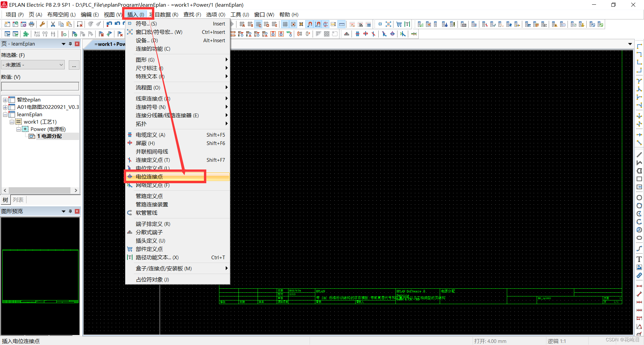Select grid A toolbar icon
Screen dimensions: 644x345
pyautogui.click(x=242, y=24)
